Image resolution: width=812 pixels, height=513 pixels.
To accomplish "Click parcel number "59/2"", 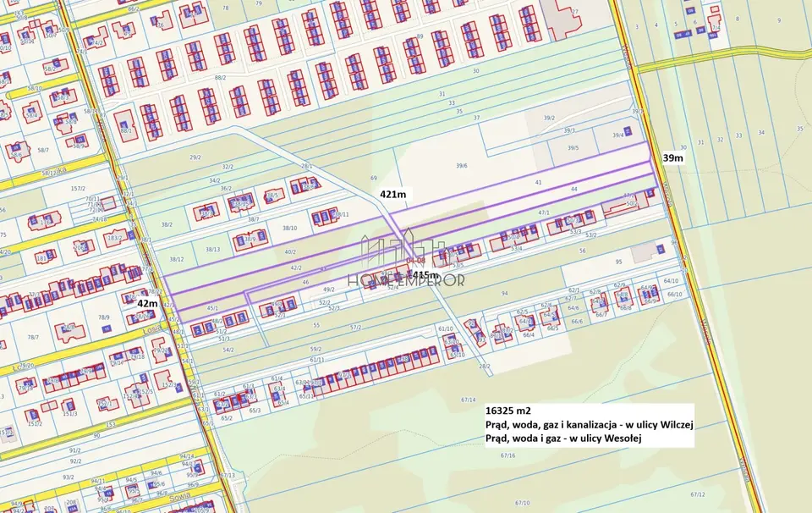I will coord(315,350).
